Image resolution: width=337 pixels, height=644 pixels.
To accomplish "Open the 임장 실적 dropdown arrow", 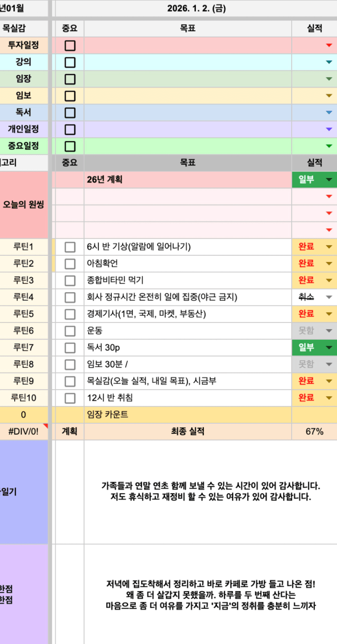I will [329, 79].
